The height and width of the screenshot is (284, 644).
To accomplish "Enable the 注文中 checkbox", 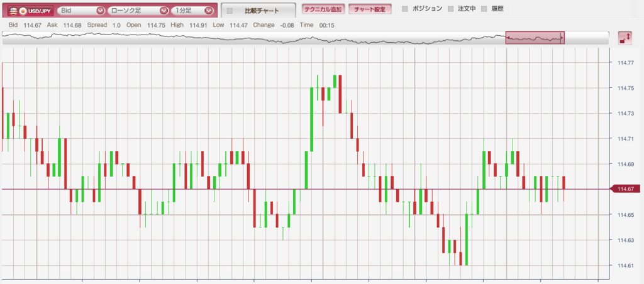I will coord(450,9).
